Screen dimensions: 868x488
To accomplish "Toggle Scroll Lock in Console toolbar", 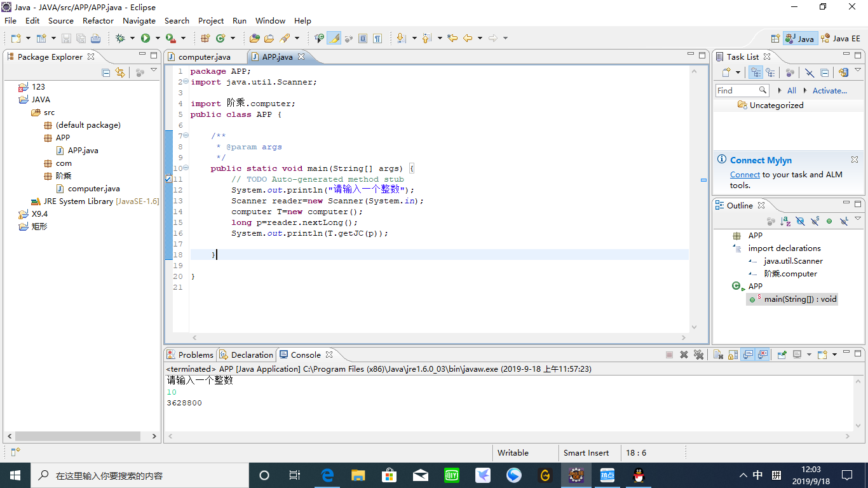I will 733,355.
